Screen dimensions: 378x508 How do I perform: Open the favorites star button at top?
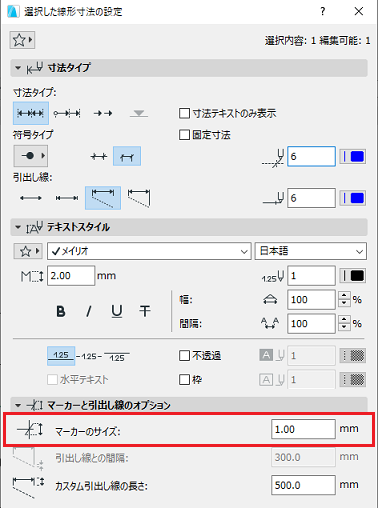coord(22,40)
